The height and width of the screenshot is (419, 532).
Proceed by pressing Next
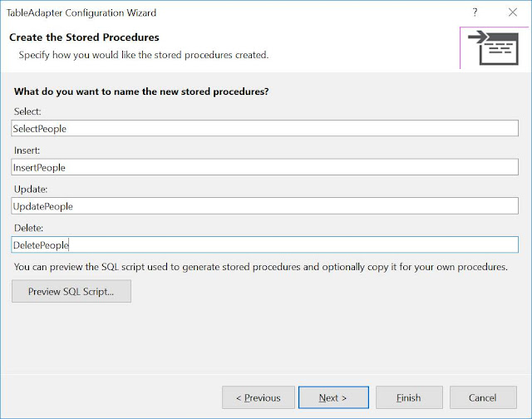coord(333,397)
